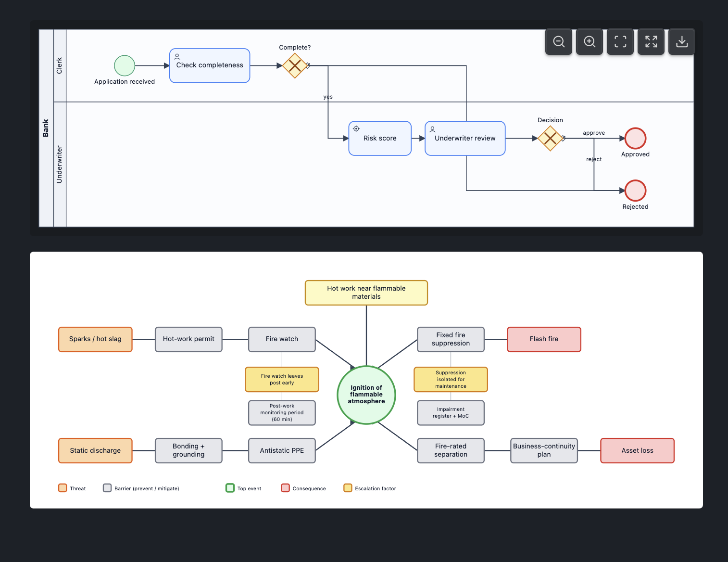Click the Fixed fire suppression barrier

451,339
